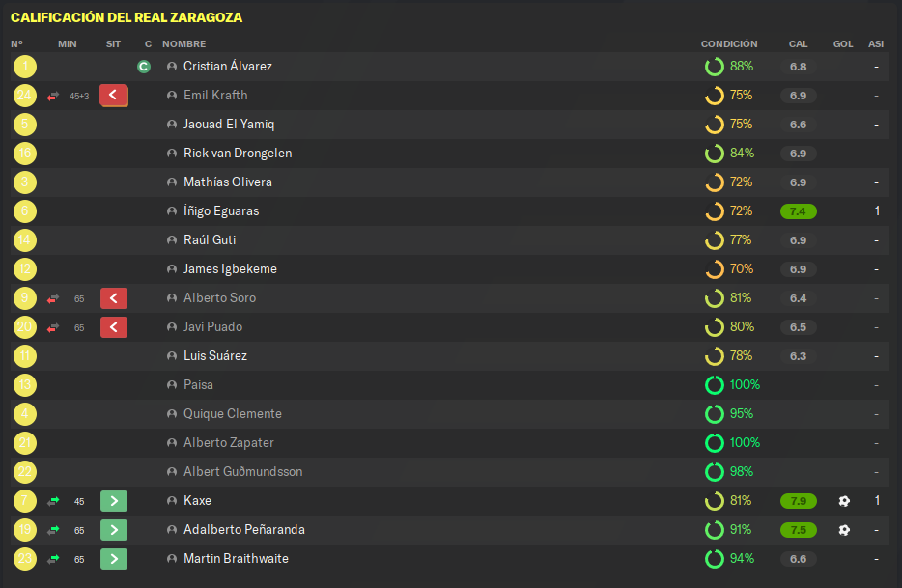
Task: Click Paisa's 100% condition indicator
Action: 732,385
